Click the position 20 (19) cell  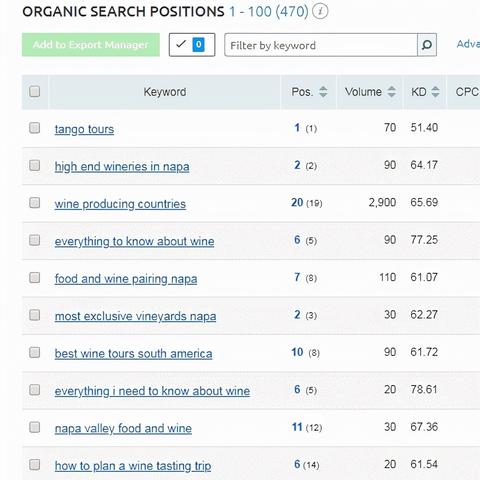click(307, 203)
